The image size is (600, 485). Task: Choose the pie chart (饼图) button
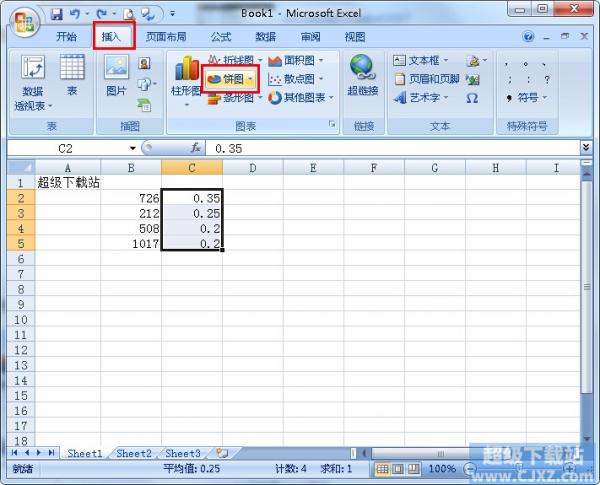tap(231, 79)
